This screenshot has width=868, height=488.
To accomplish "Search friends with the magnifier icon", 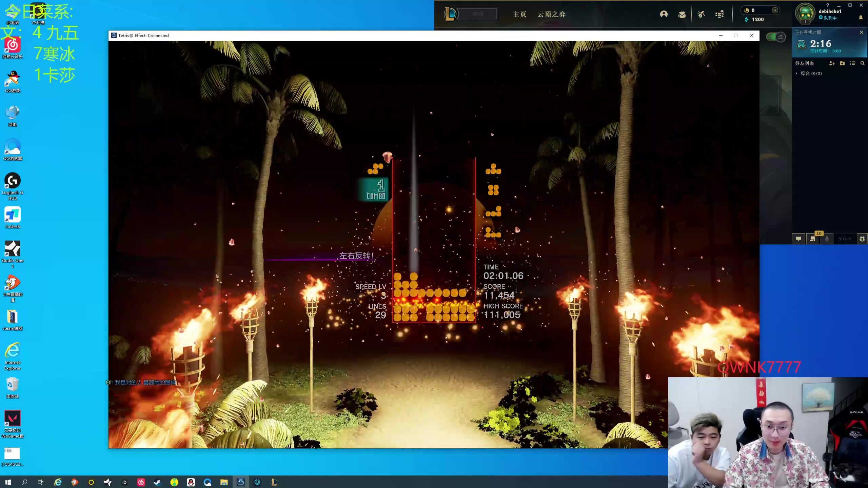I will tap(863, 63).
